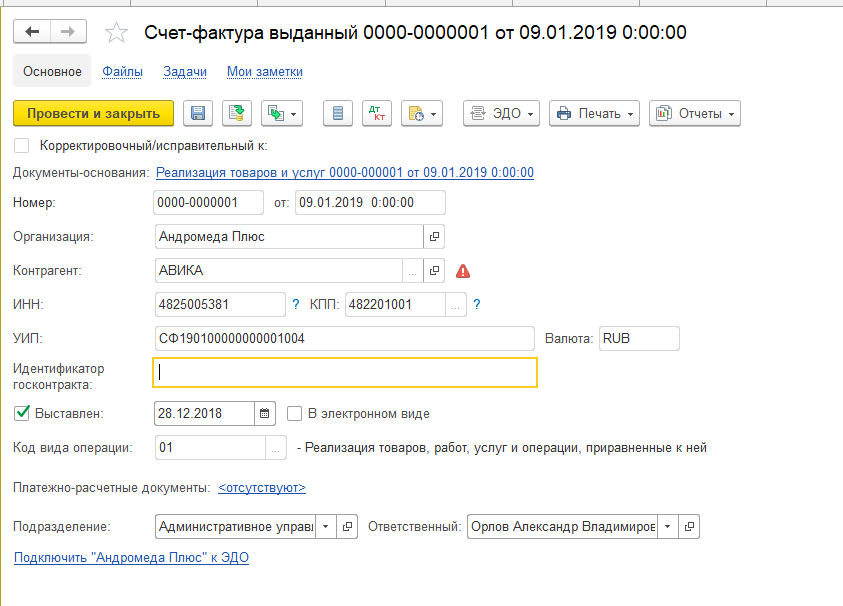Save the document with the floppy disk icon
843x606 pixels.
click(198, 113)
